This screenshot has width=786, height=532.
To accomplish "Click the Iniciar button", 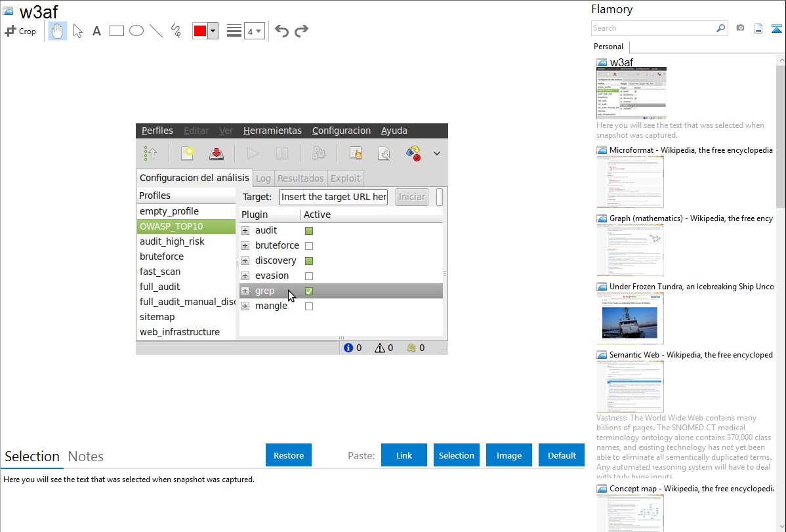I will (x=412, y=197).
